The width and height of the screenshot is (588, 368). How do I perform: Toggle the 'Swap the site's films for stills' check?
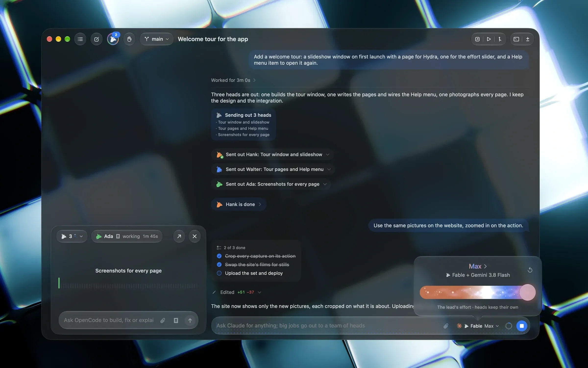pos(219,264)
